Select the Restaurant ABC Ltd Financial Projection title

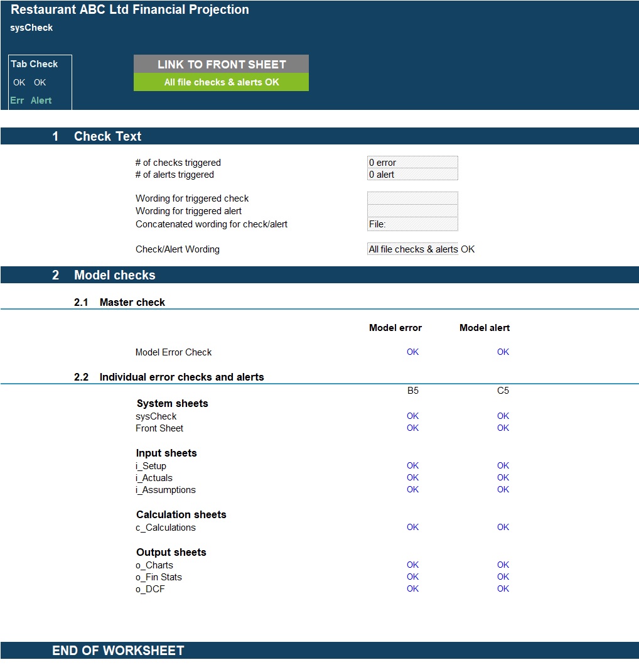130,9
